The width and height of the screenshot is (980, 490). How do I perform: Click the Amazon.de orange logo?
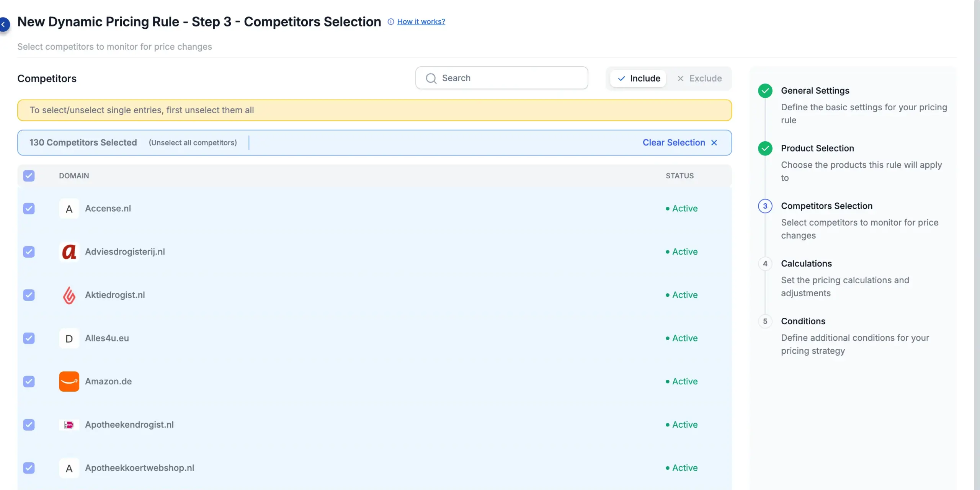click(x=69, y=382)
